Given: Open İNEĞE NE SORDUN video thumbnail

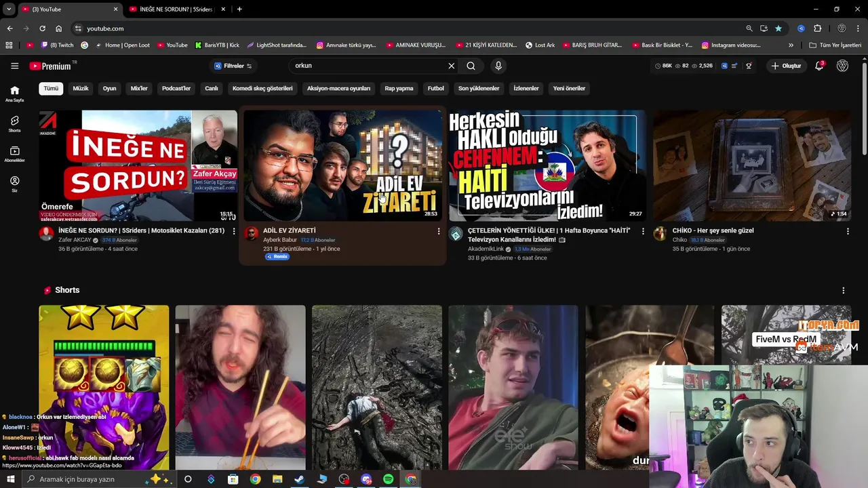Looking at the screenshot, I should 138,165.
